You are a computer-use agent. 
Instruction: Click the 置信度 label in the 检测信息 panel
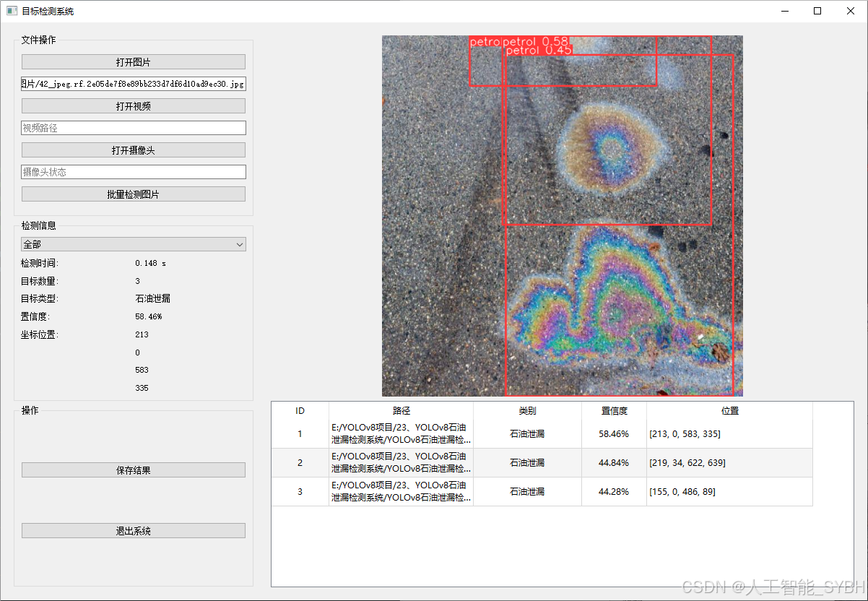35,317
